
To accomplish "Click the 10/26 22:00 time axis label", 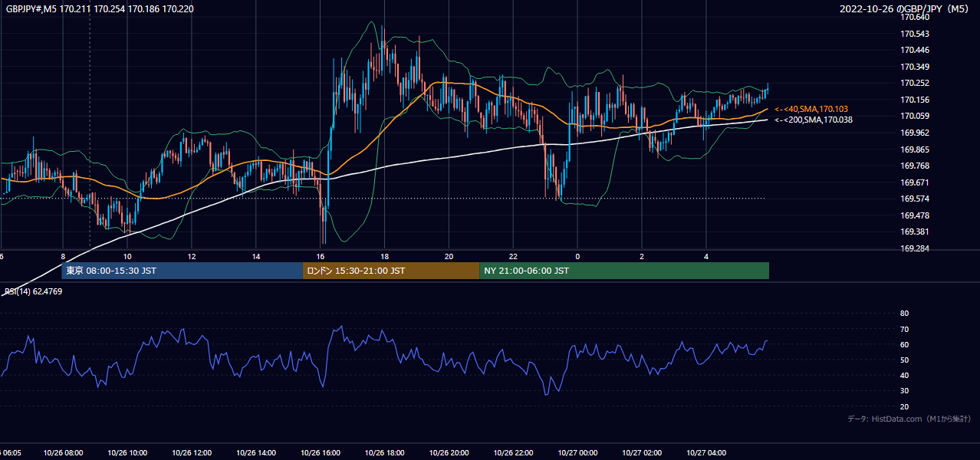I will pyautogui.click(x=513, y=453).
